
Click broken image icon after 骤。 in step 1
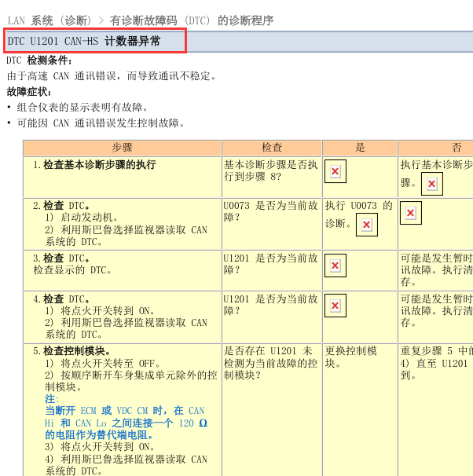click(431, 184)
